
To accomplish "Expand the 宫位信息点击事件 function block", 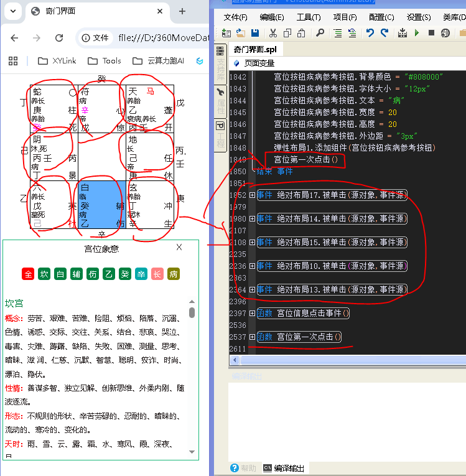I will coord(252,313).
